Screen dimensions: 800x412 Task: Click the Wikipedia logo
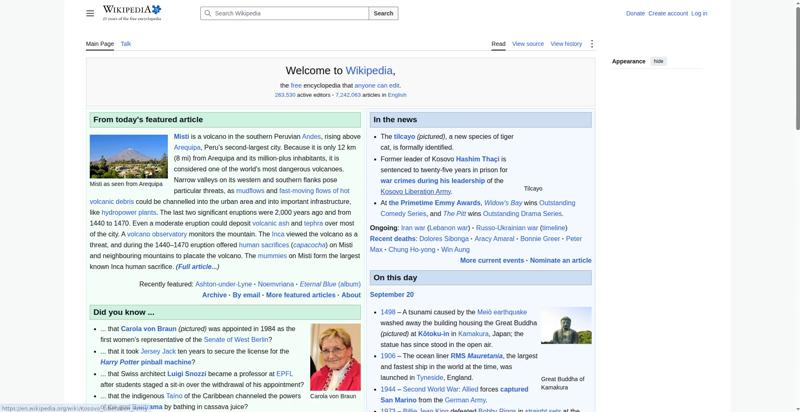(x=132, y=13)
